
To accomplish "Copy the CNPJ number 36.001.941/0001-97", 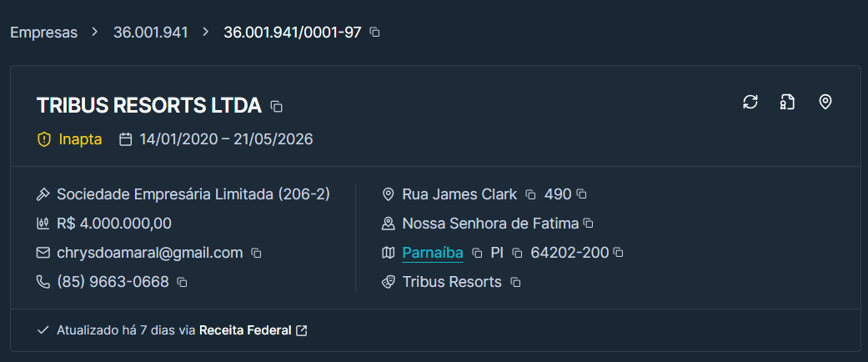I will click(374, 32).
